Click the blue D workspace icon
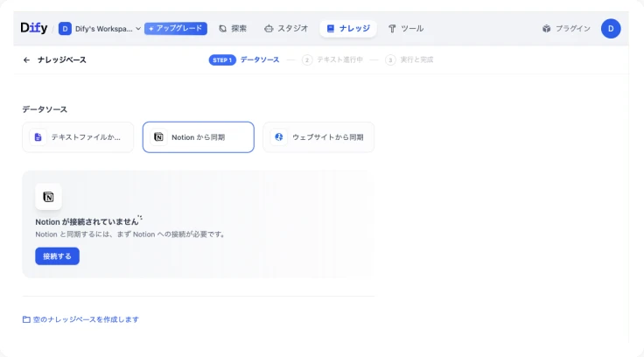The image size is (644, 357). (x=65, y=28)
